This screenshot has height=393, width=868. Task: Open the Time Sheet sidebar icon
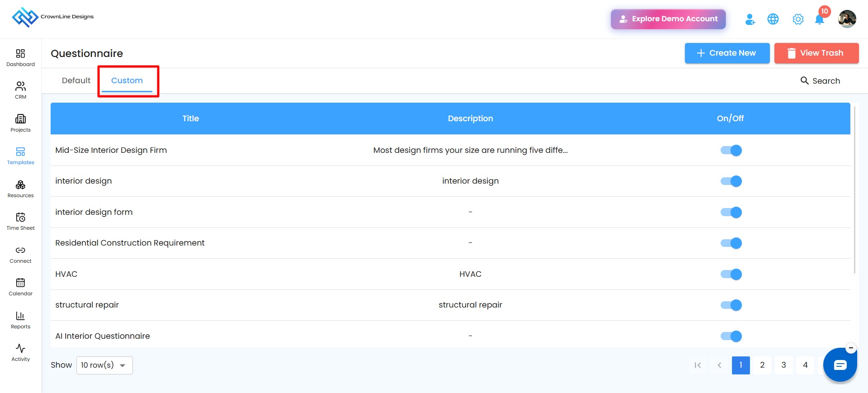(20, 217)
